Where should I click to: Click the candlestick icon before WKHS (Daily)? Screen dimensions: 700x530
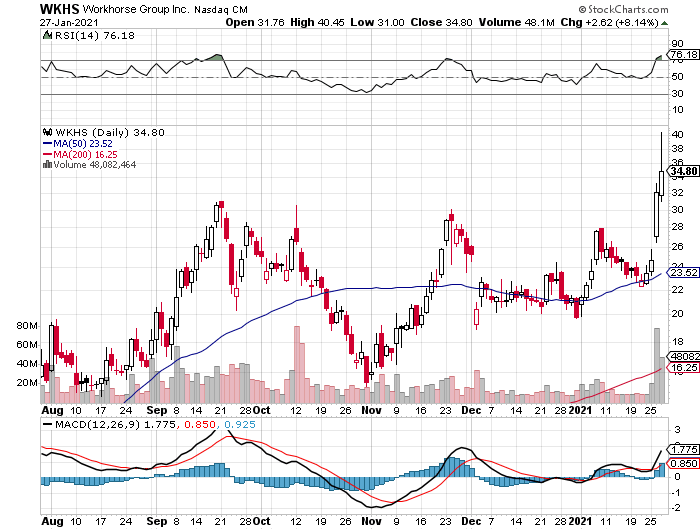[47, 132]
